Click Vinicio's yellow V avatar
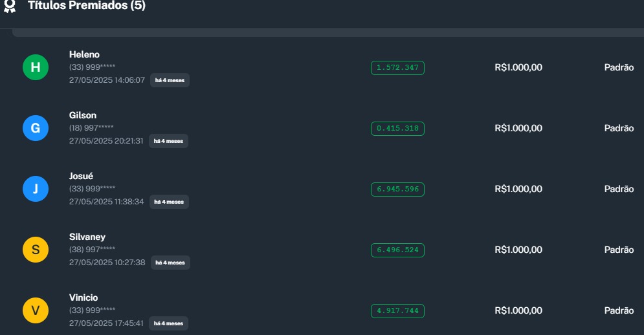Image resolution: width=644 pixels, height=335 pixels. coord(36,310)
